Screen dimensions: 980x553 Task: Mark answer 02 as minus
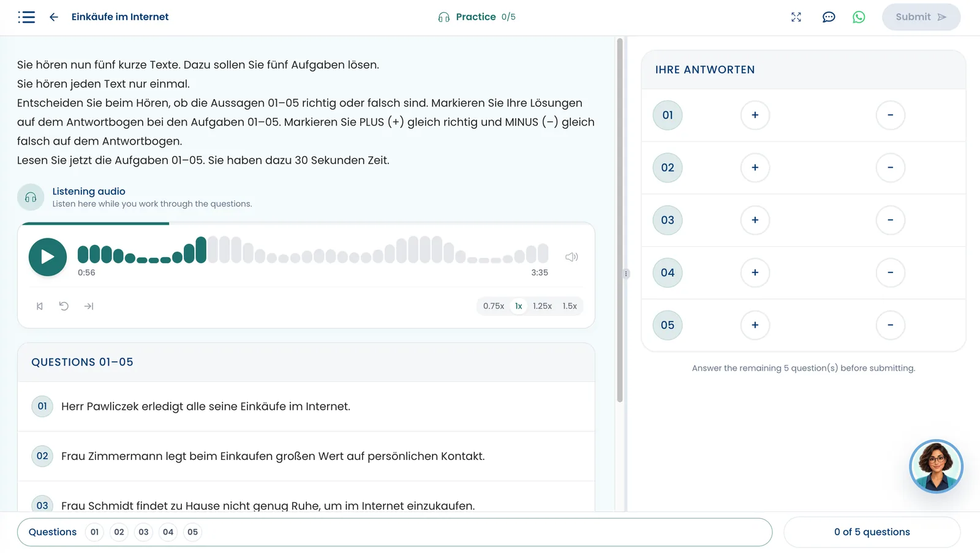[891, 168]
